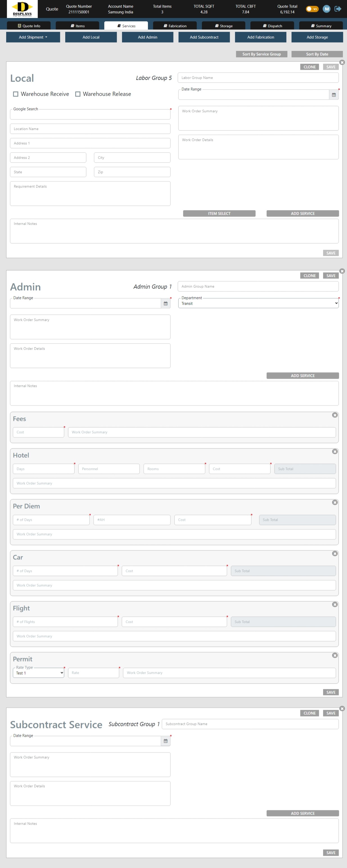347x868 pixels.
Task: Switch to the Fabrication tab
Action: pos(175,26)
